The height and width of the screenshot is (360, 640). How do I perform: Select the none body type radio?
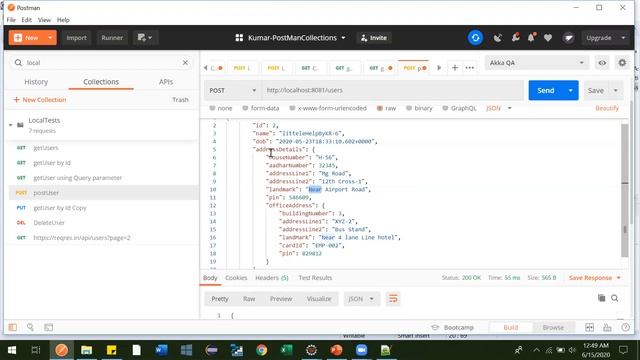point(212,108)
